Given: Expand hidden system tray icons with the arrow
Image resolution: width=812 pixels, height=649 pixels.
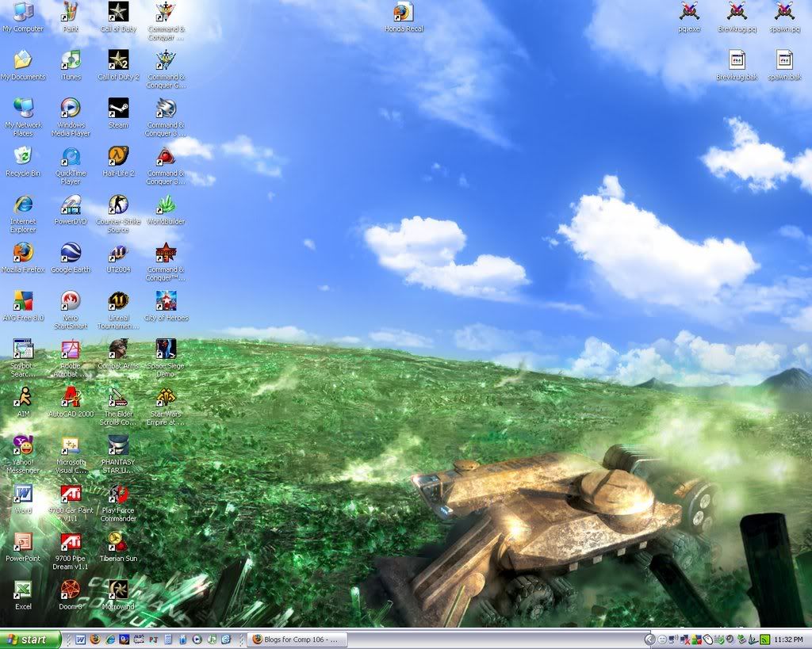Looking at the screenshot, I should (650, 639).
